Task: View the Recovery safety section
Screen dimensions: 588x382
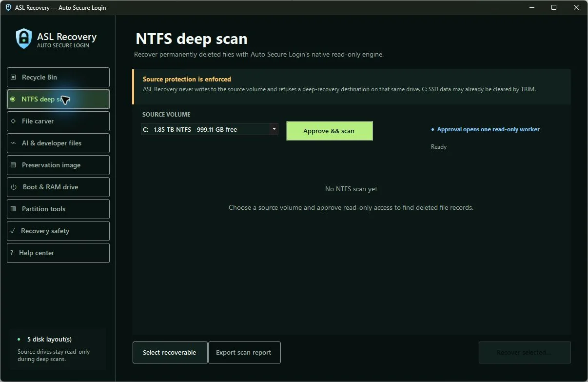Action: point(58,231)
